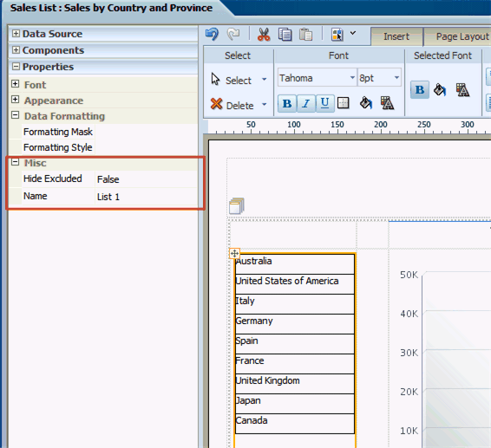Expand the Data Source panel
The image size is (491, 448).
16,34
